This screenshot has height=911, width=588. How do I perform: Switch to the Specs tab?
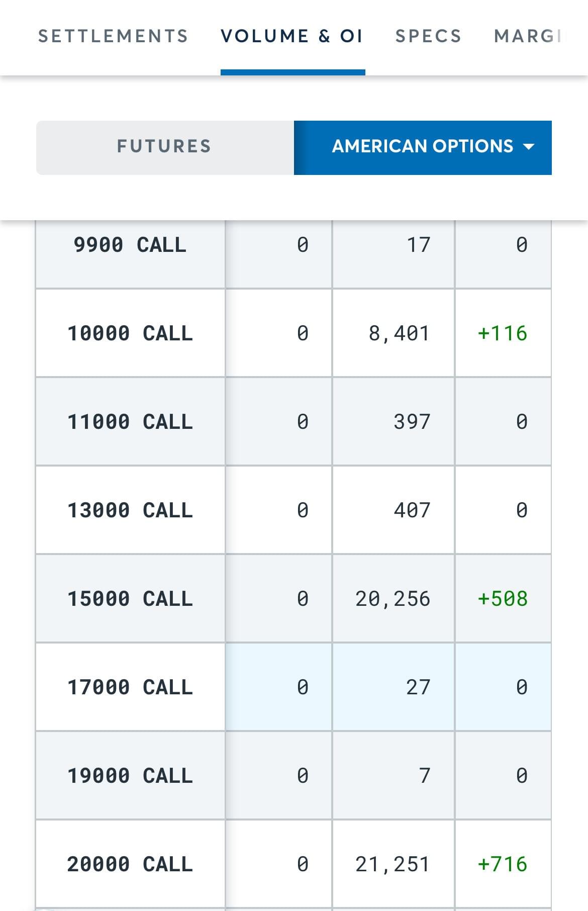[x=428, y=36]
